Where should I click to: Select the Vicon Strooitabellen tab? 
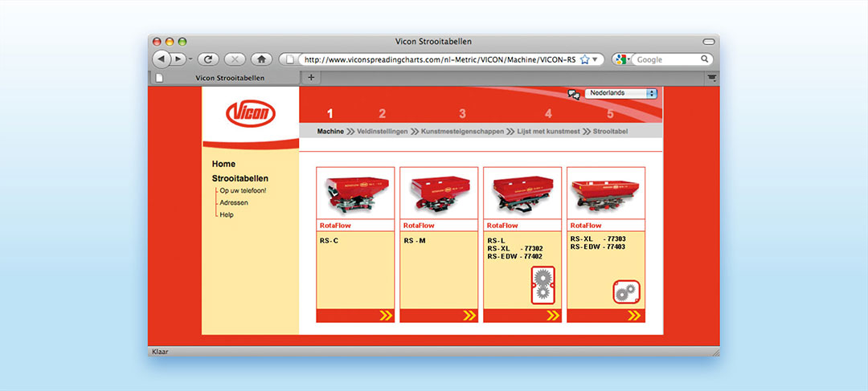(x=224, y=78)
